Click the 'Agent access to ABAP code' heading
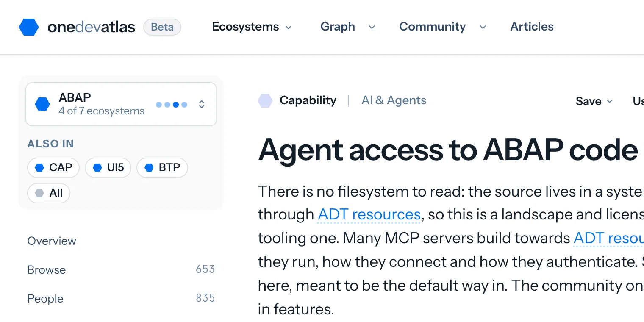 point(448,150)
